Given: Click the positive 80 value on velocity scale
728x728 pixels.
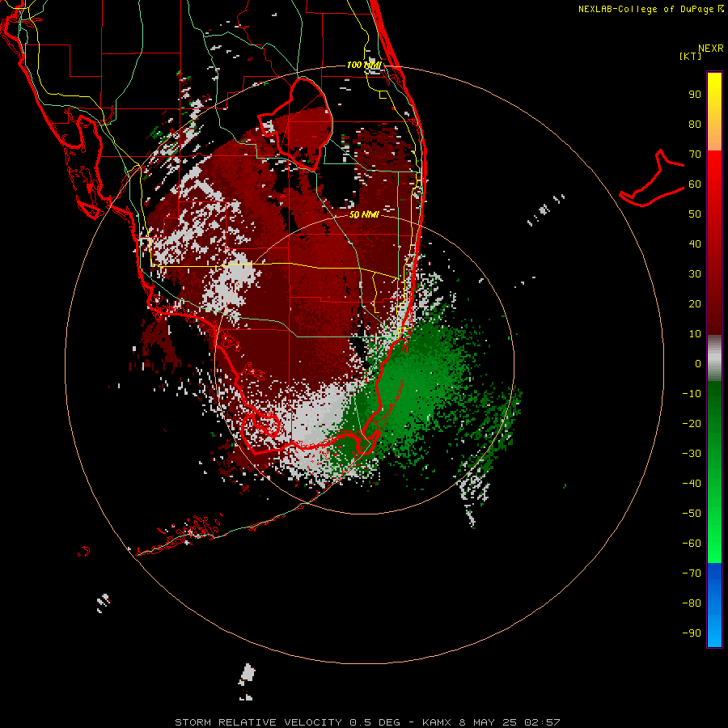Looking at the screenshot, I should click(695, 124).
